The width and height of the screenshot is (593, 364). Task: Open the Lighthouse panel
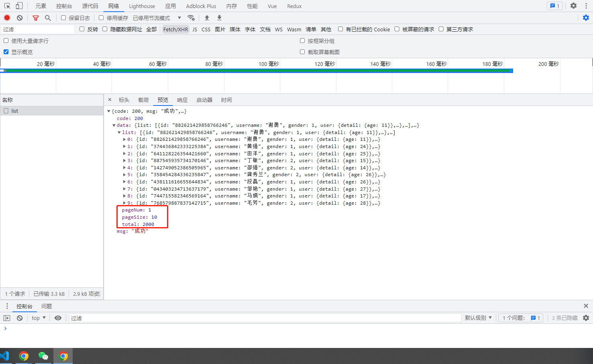(142, 6)
